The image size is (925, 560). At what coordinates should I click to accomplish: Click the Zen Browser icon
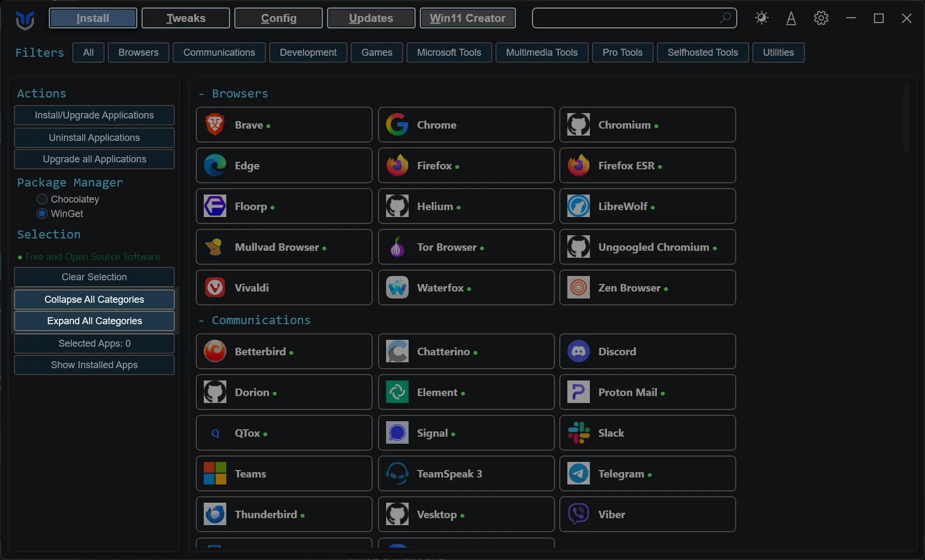coord(579,287)
